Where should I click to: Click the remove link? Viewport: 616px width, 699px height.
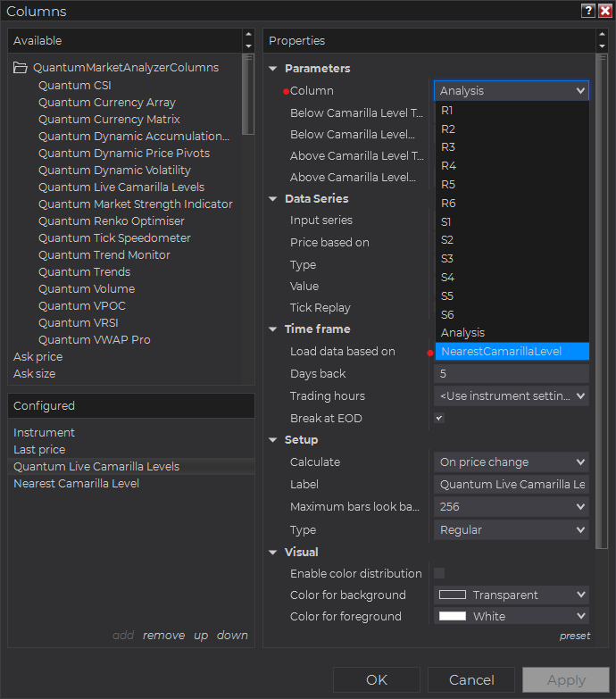pos(163,636)
